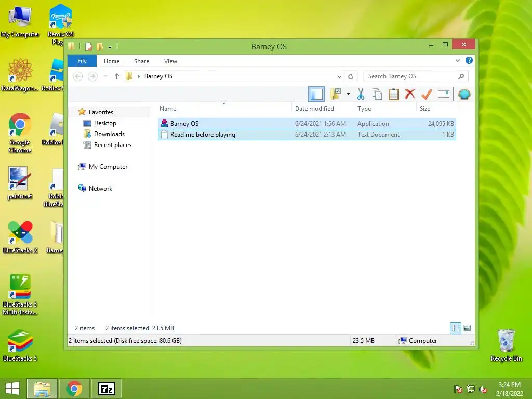
Task: Click the search magnifier icon
Action: tap(461, 76)
